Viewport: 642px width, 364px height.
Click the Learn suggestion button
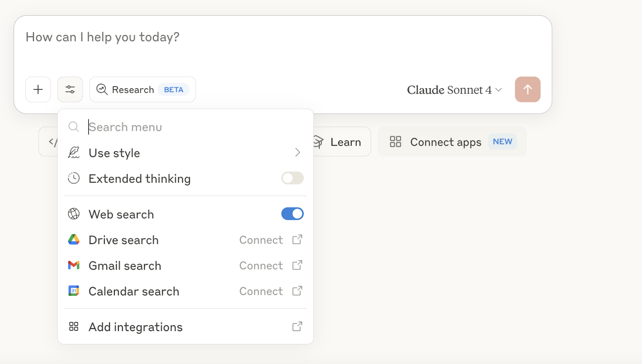341,142
